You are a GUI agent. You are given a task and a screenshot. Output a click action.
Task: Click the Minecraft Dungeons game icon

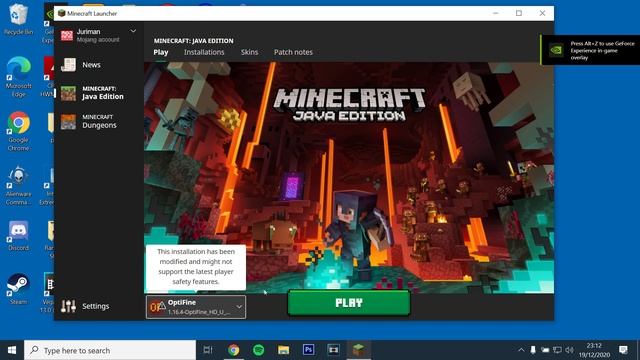click(x=68, y=122)
